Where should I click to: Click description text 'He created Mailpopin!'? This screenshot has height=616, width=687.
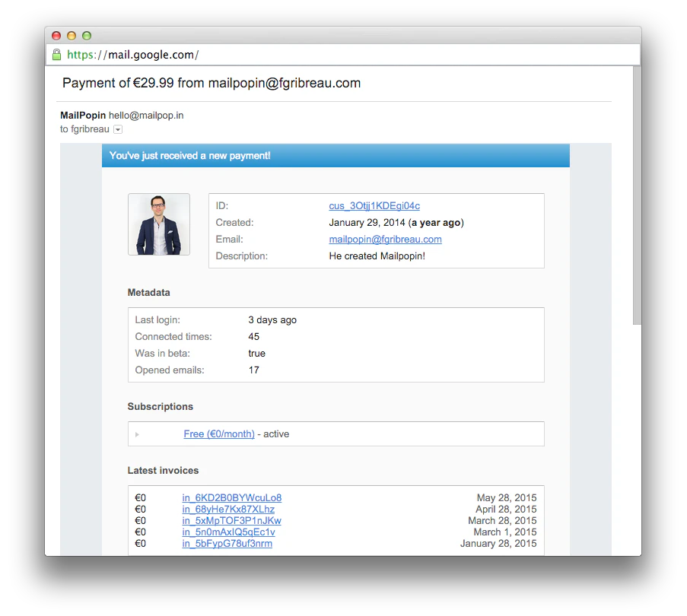tap(377, 256)
